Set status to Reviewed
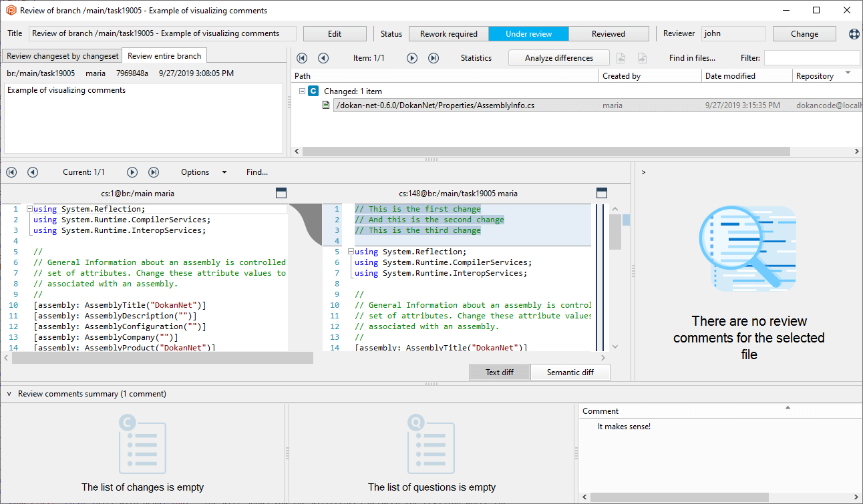This screenshot has width=863, height=504. (x=609, y=34)
